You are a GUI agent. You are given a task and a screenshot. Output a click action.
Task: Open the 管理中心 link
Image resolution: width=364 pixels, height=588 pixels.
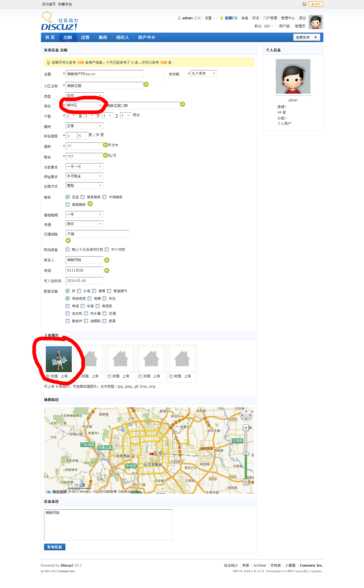click(x=288, y=18)
